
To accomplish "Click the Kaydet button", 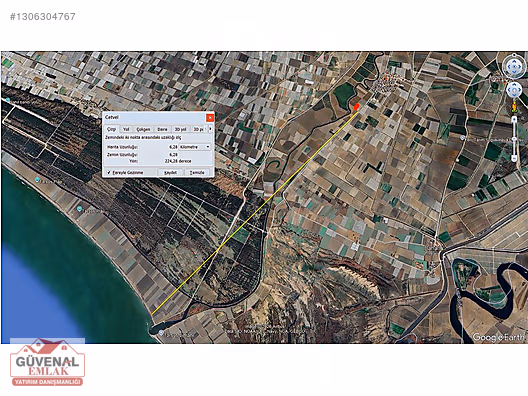I will coord(170,172).
